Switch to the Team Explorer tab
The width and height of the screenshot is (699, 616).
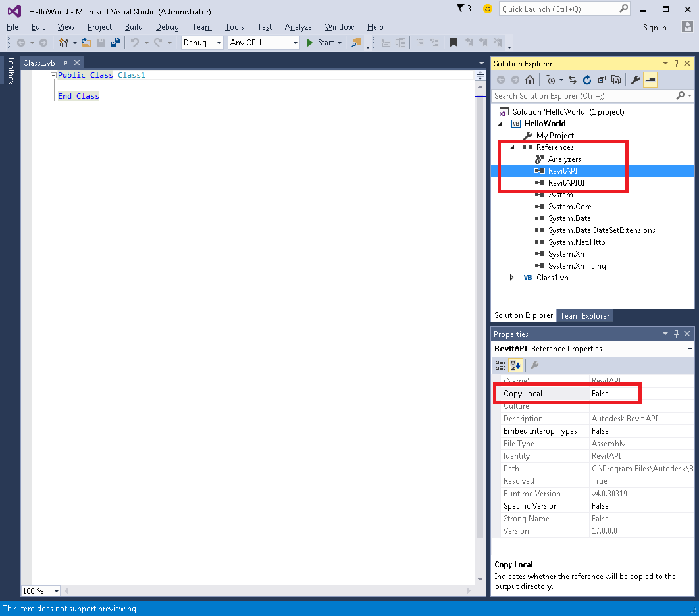pos(584,315)
